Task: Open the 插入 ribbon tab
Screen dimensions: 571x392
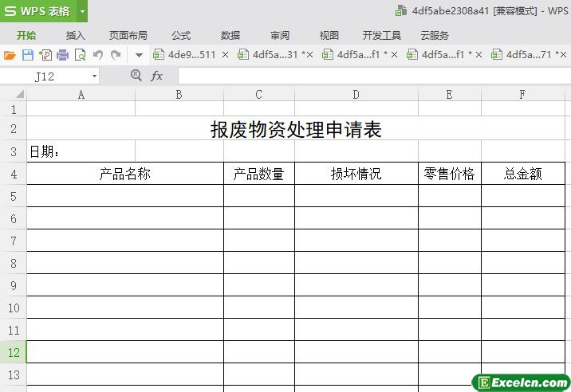Action: tap(76, 35)
